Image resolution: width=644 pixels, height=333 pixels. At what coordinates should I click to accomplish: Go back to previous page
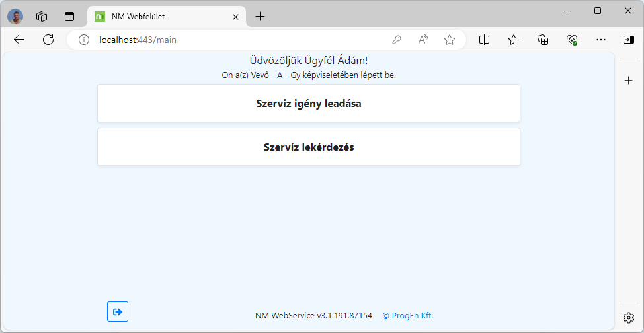pos(19,40)
